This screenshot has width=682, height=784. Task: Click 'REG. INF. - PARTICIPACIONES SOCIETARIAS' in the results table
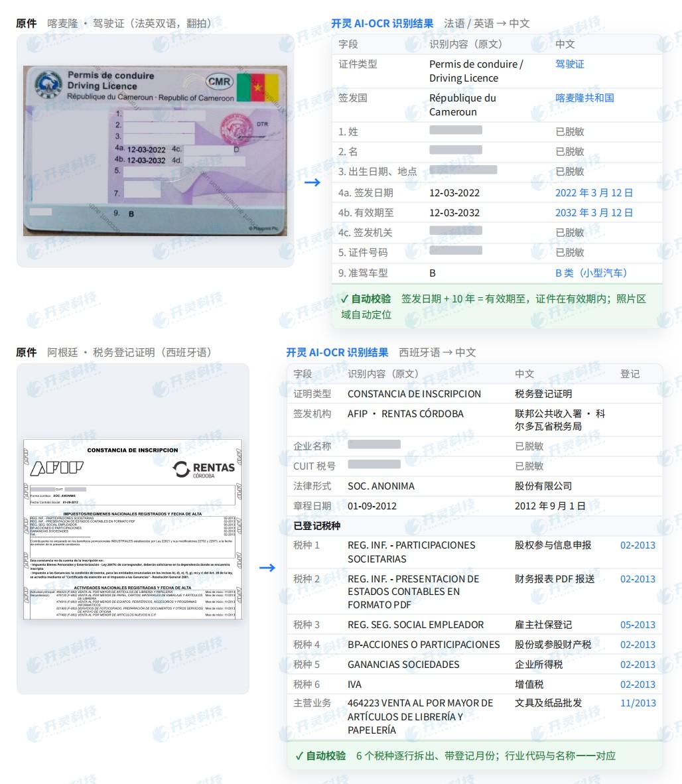[411, 552]
